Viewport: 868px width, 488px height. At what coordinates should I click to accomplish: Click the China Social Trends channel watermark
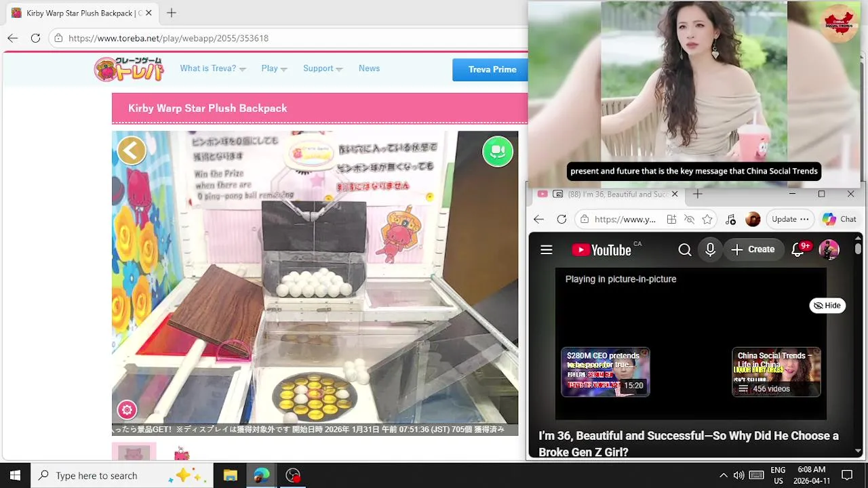pos(839,23)
